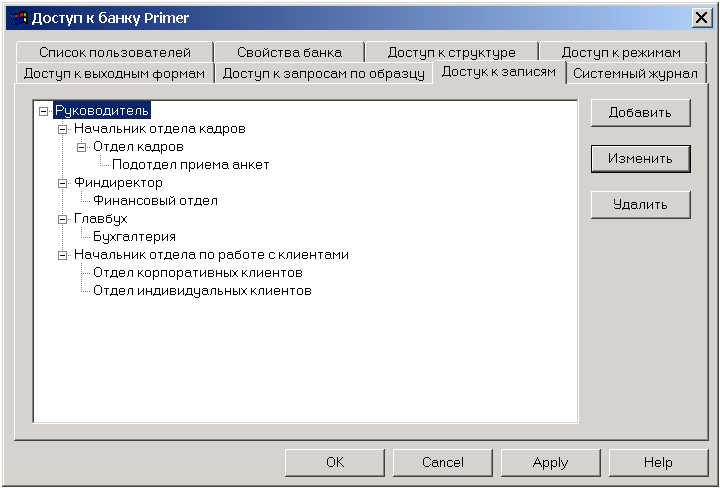Click the title bar application icon

coord(19,18)
